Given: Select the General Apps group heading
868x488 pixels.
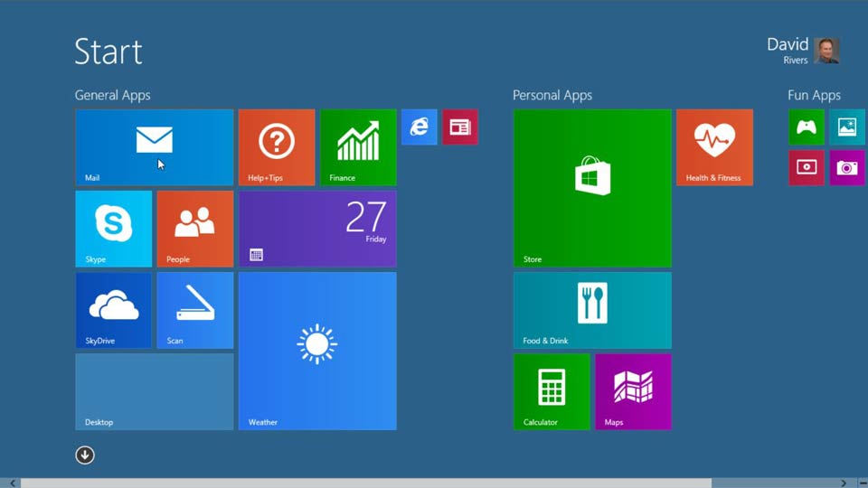Looking at the screenshot, I should pos(112,95).
